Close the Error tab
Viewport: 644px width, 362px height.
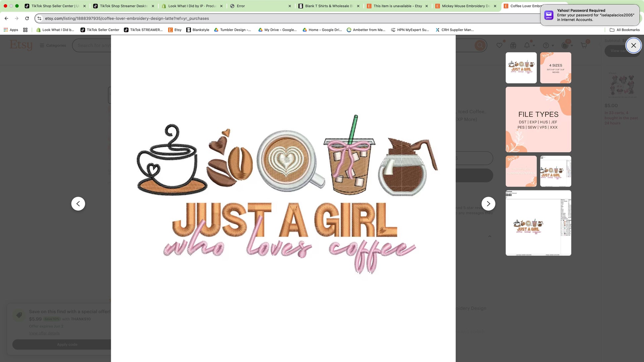point(290,6)
